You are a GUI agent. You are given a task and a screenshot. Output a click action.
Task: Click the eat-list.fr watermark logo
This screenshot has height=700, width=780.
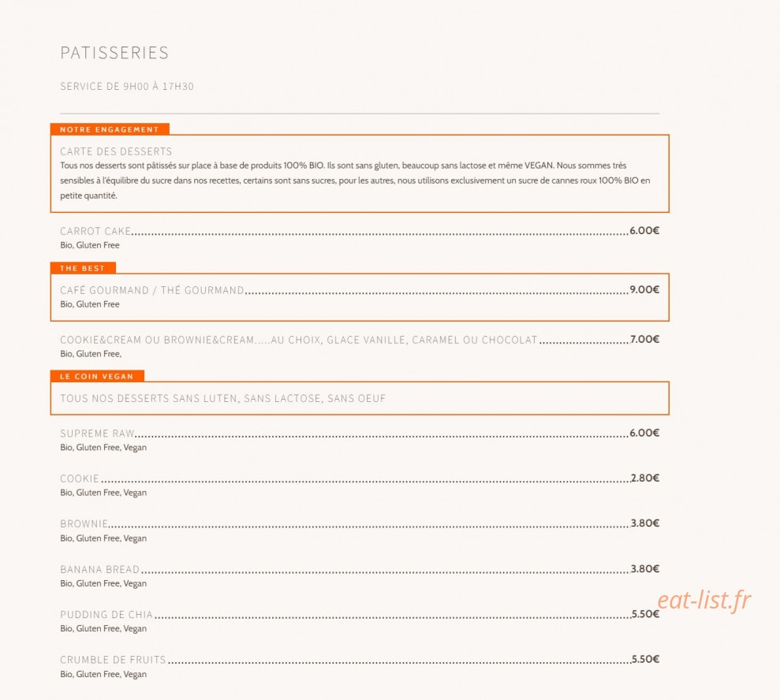point(703,600)
